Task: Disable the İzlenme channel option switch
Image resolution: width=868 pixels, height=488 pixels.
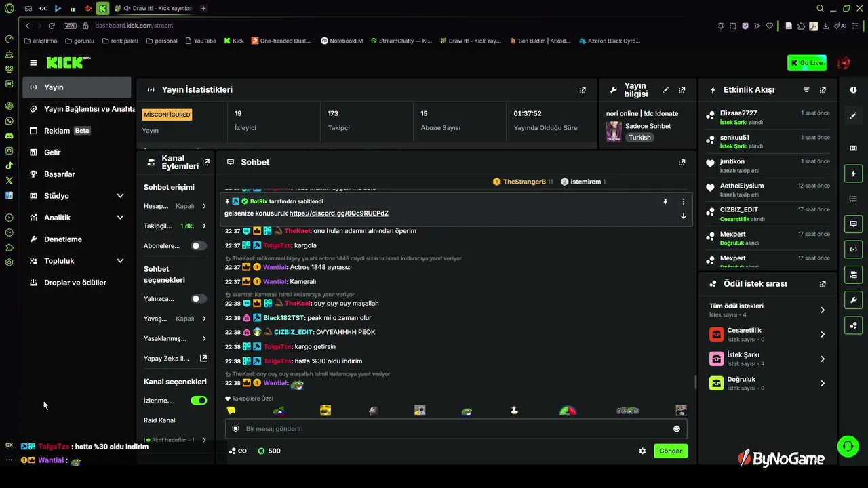Action: (x=199, y=401)
